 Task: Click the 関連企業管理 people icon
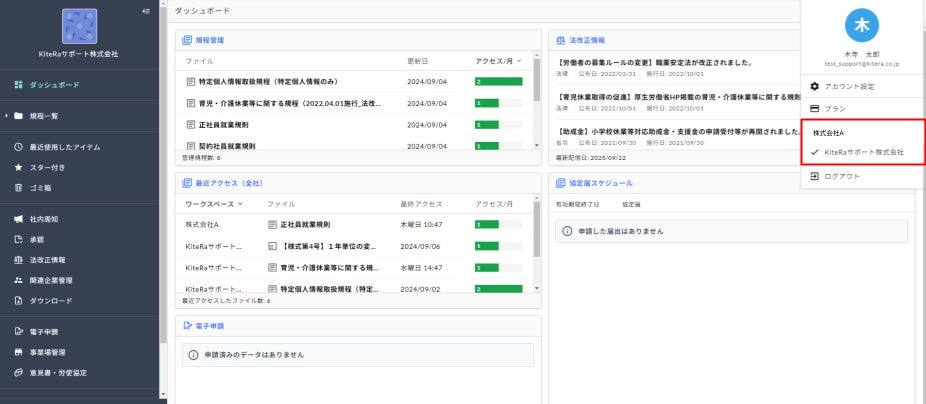click(x=18, y=280)
